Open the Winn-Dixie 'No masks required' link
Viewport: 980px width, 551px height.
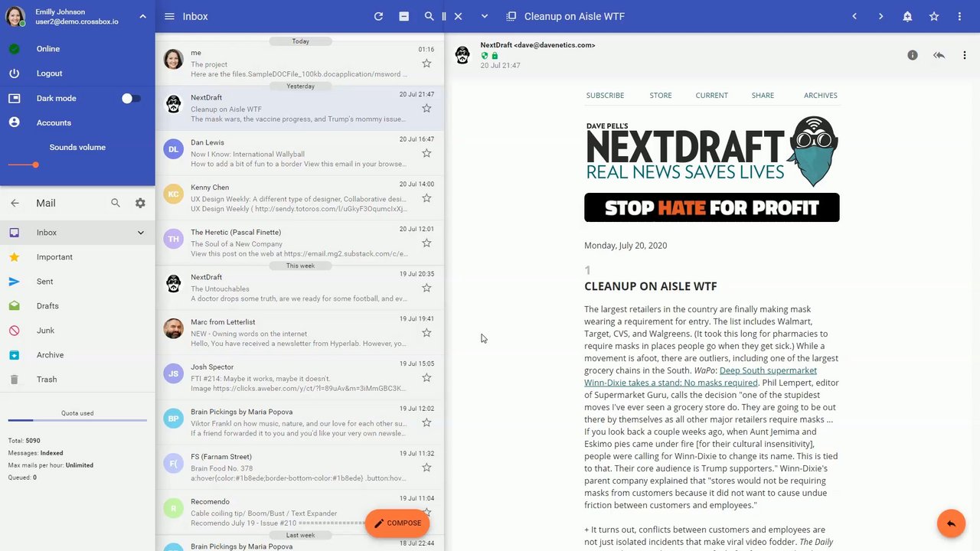tap(701, 377)
